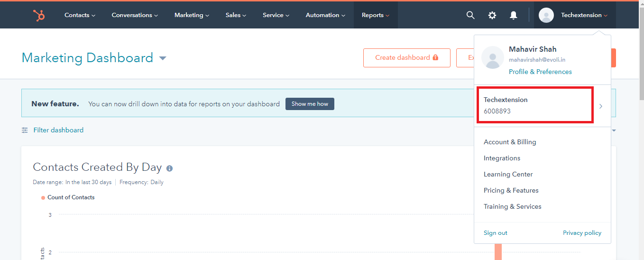Click the 'In the last 30 days' date range text
This screenshot has width=644, height=260.
pos(88,182)
